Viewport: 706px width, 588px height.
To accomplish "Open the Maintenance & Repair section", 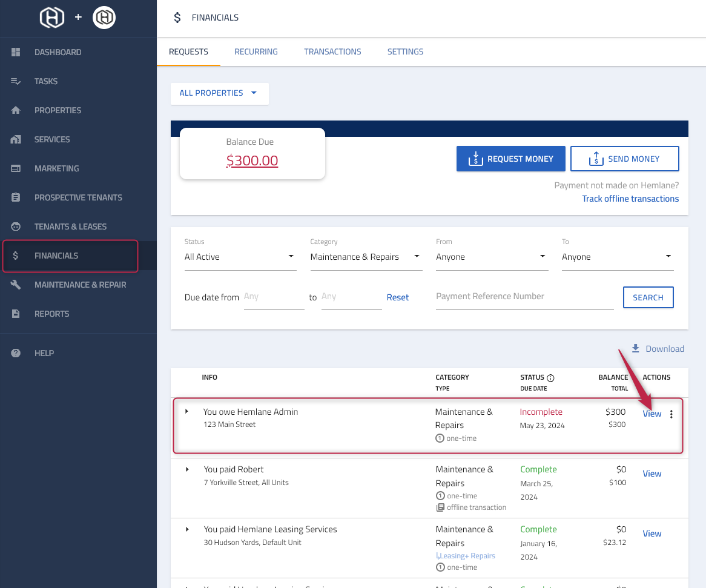I will pyautogui.click(x=80, y=285).
